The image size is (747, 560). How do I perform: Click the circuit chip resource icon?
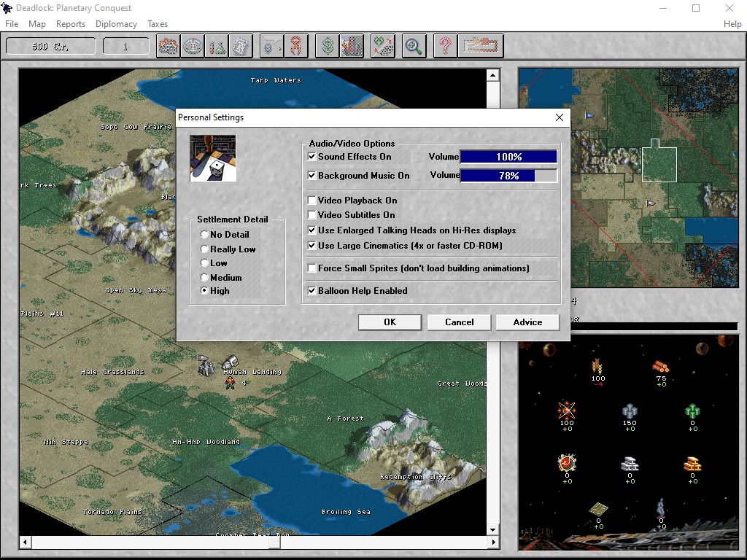click(x=598, y=510)
